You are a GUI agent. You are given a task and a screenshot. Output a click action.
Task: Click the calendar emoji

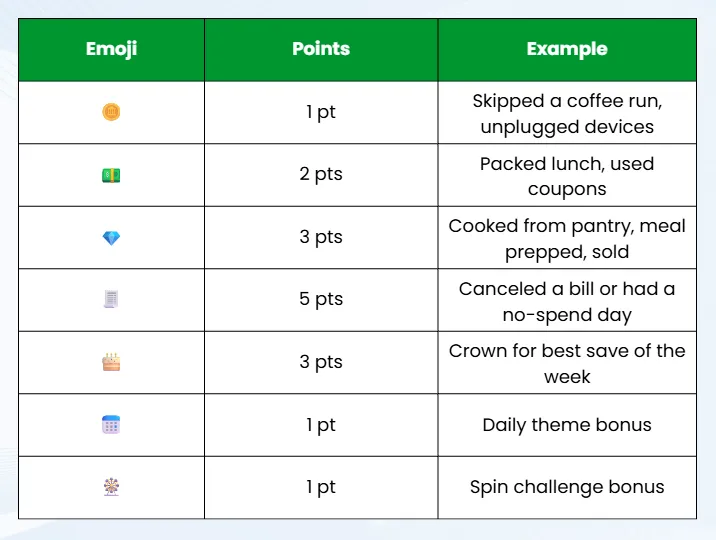pyautogui.click(x=111, y=425)
